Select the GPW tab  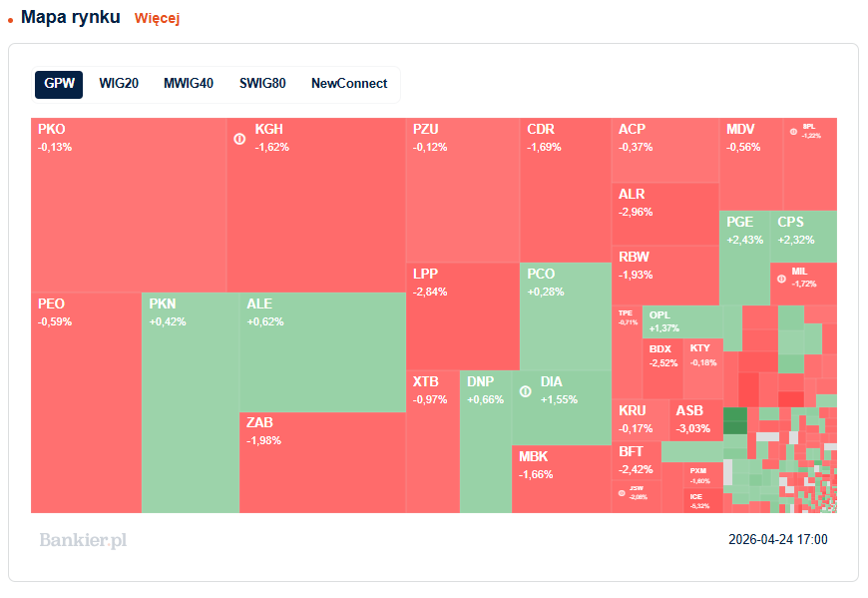(59, 84)
